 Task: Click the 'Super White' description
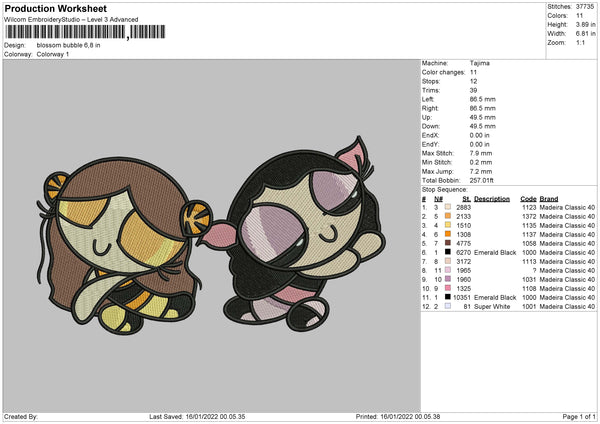pos(492,306)
